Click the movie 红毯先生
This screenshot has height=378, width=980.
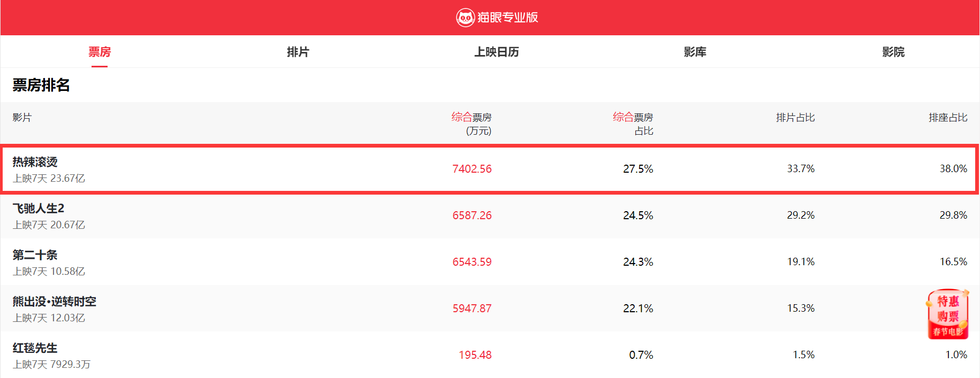(35, 348)
